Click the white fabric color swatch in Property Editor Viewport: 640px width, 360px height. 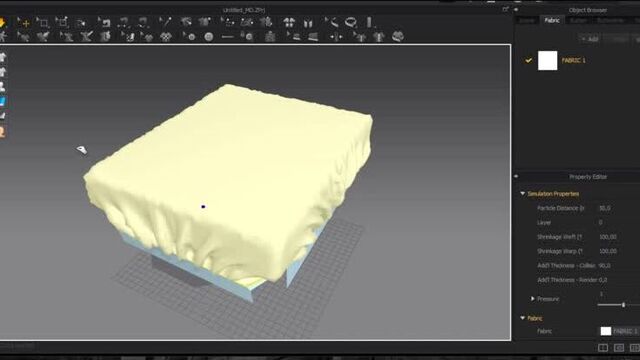click(606, 331)
